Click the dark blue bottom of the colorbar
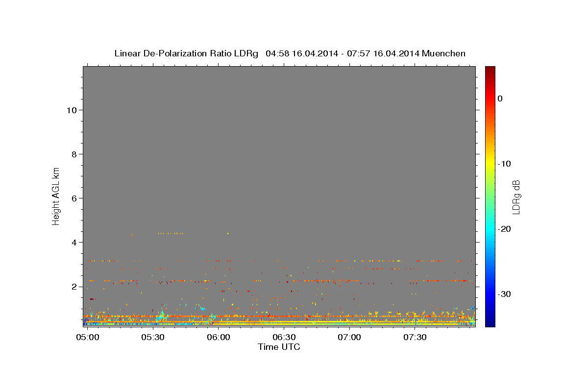The height and width of the screenshot is (392, 588). (490, 322)
